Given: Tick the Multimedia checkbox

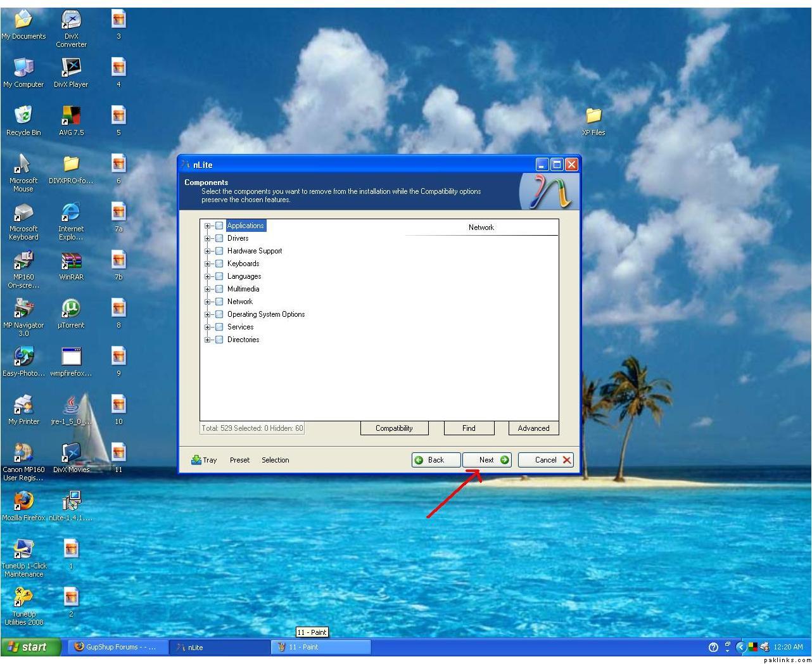Looking at the screenshot, I should 219,289.
